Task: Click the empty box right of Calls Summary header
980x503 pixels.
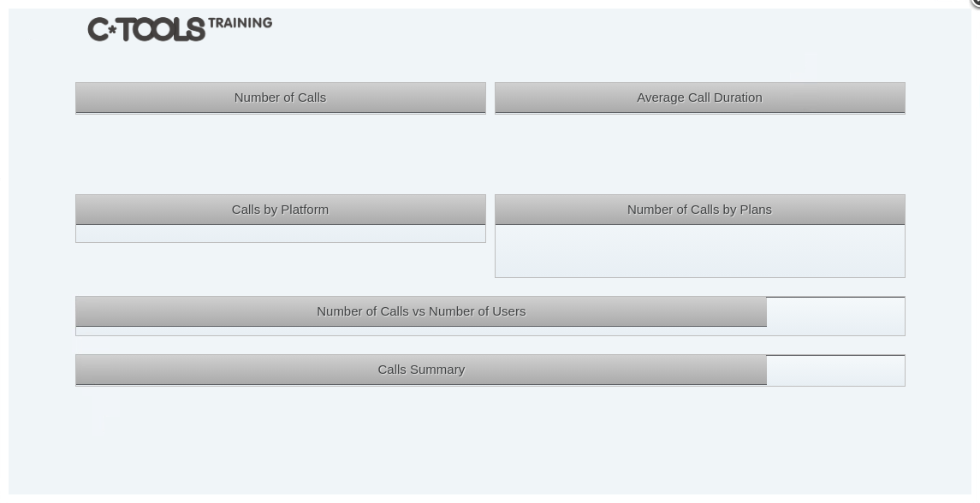Action: click(835, 370)
